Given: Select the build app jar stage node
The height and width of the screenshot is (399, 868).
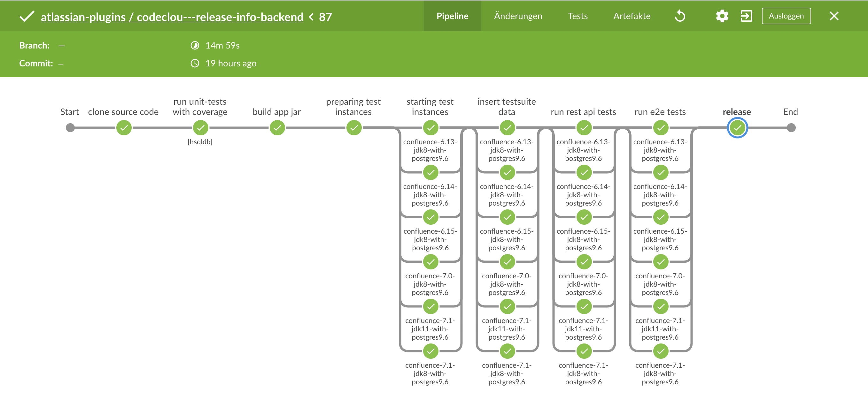Looking at the screenshot, I should (277, 128).
